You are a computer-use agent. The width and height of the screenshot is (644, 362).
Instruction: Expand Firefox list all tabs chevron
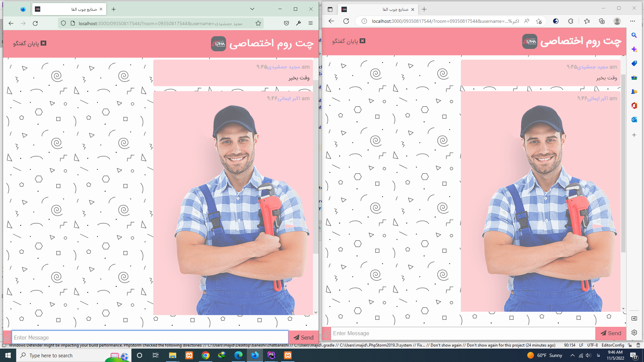point(252,9)
